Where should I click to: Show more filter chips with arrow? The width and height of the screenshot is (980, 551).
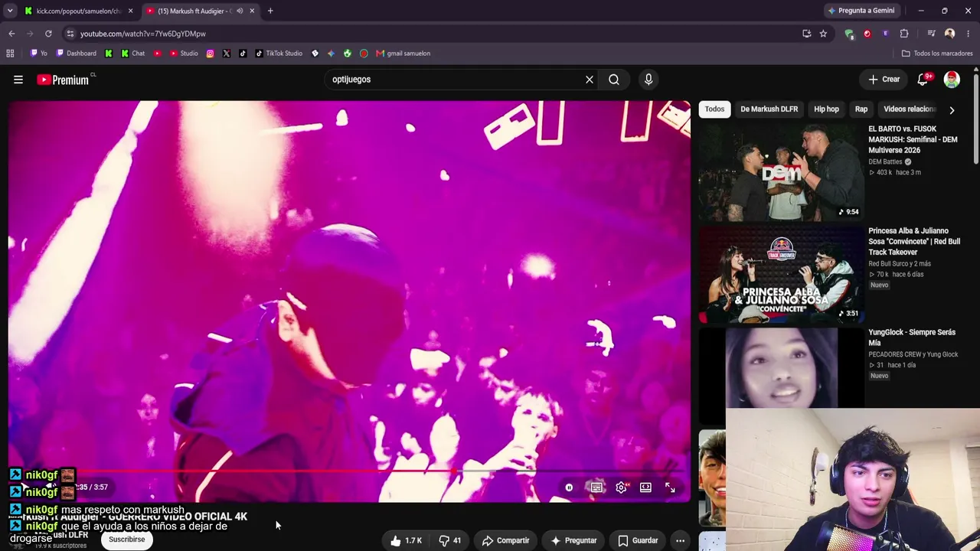[952, 109]
